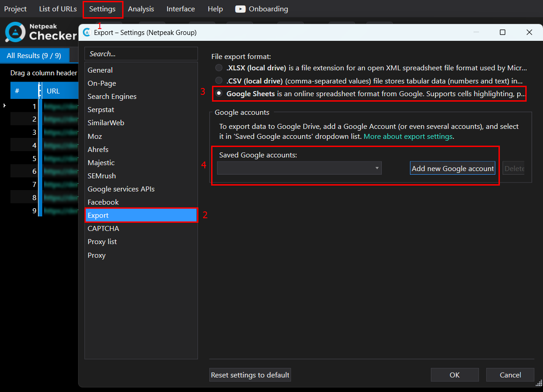
Task: Click Add new Google account button
Action: pos(452,168)
